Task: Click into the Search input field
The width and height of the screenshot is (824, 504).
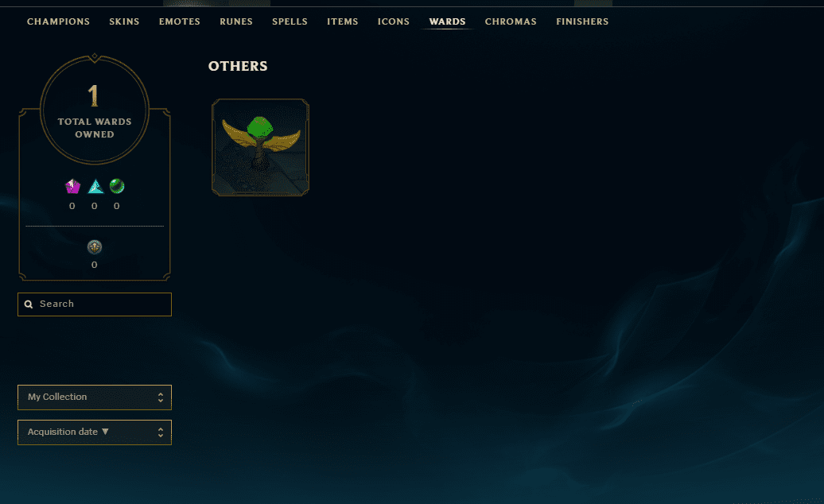Action: (x=95, y=304)
